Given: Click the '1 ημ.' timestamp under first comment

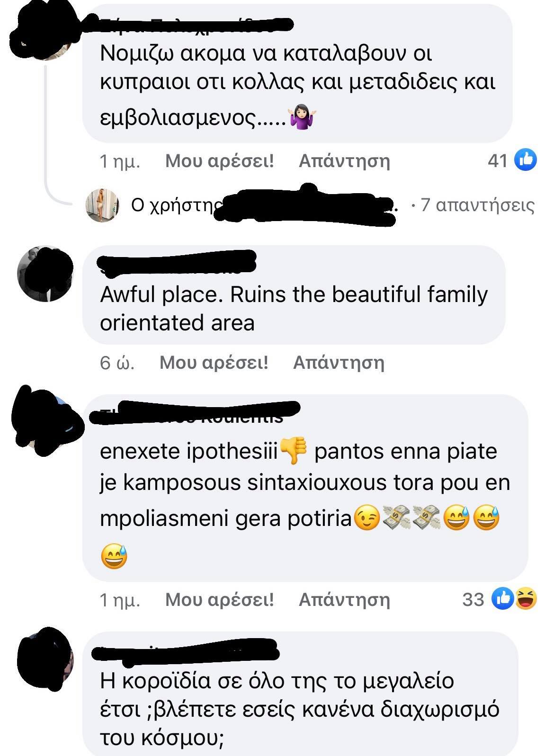Looking at the screenshot, I should point(120,161).
